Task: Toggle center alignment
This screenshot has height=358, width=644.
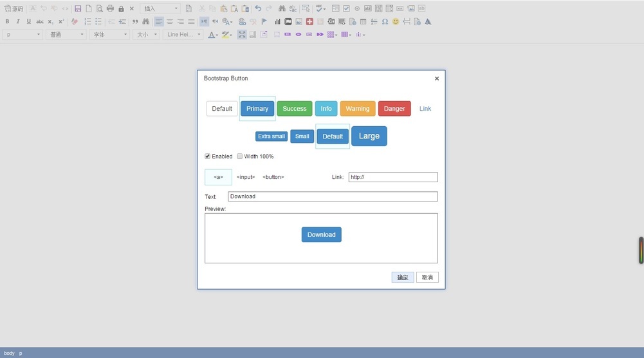Action: pos(170,21)
